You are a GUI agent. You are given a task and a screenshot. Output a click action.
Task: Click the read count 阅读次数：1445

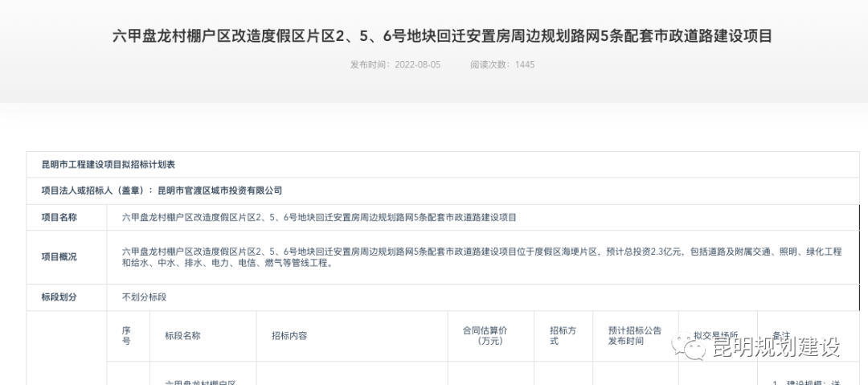click(502, 65)
